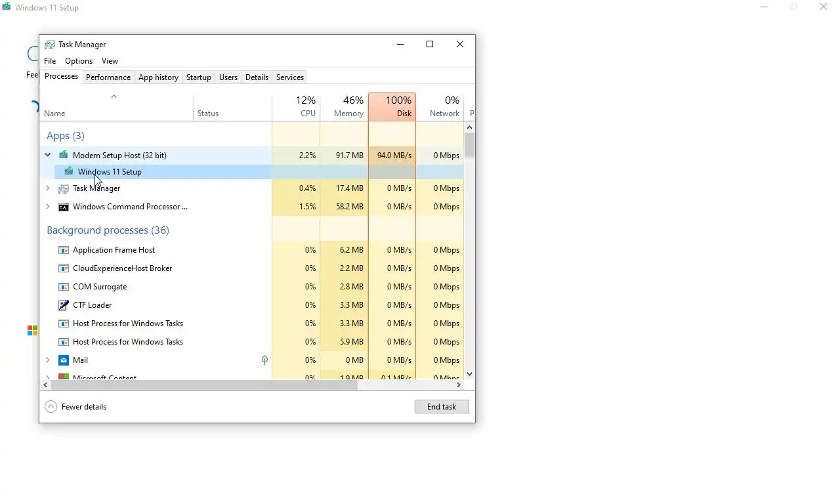This screenshot has width=840, height=504.
Task: Click the Mail app envelope icon
Action: click(64, 360)
